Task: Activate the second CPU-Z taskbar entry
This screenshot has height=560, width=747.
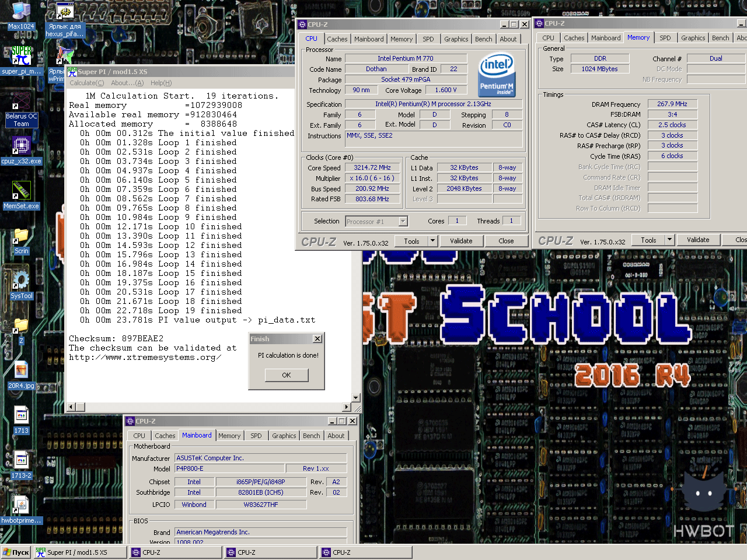Action: 270,552
